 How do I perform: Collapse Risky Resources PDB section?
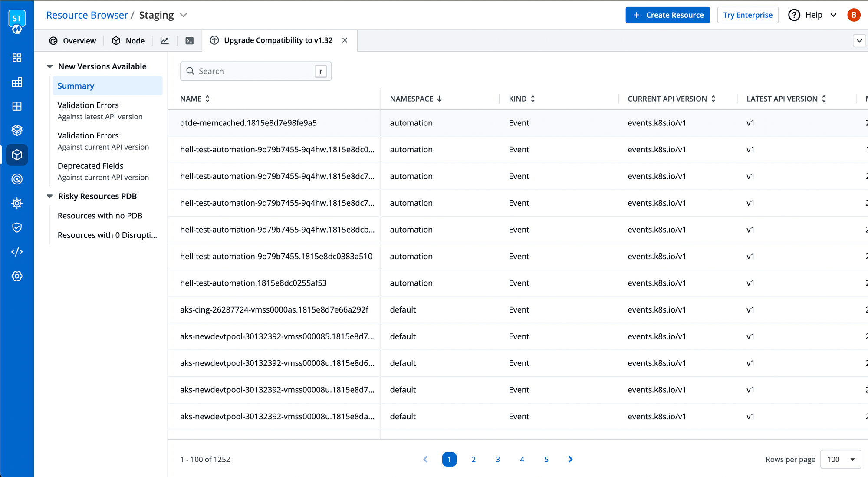(50, 196)
